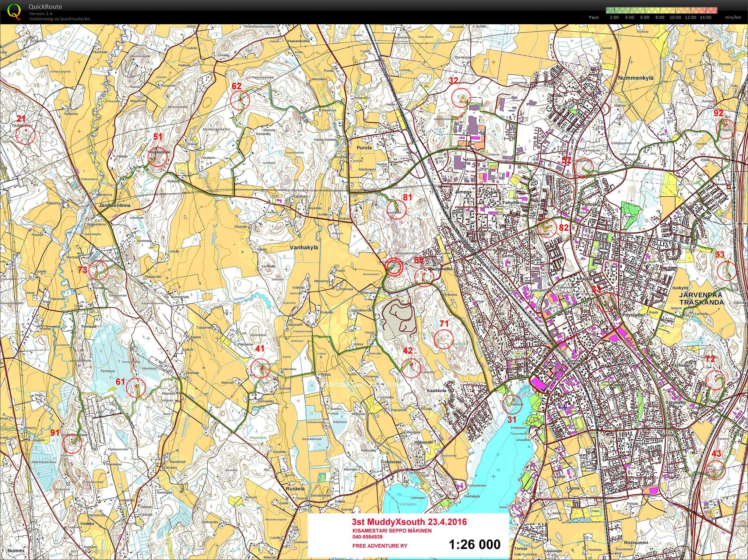This screenshot has width=748, height=560.
Task: Select control circle 71 on the map
Action: tap(443, 339)
